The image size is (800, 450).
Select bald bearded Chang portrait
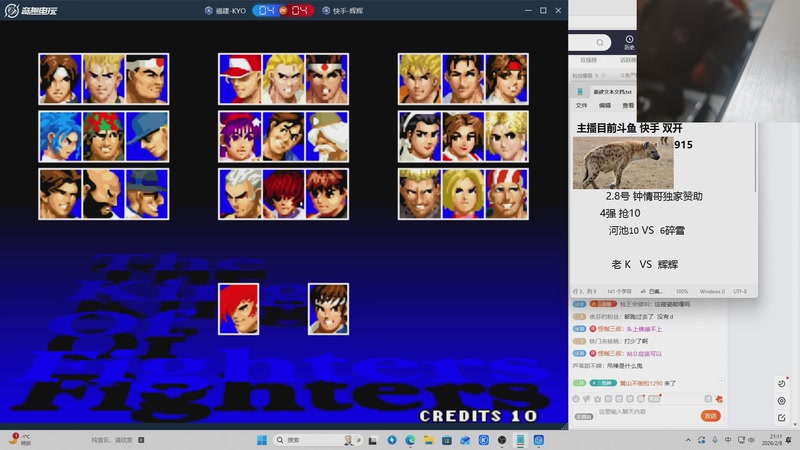(x=104, y=194)
